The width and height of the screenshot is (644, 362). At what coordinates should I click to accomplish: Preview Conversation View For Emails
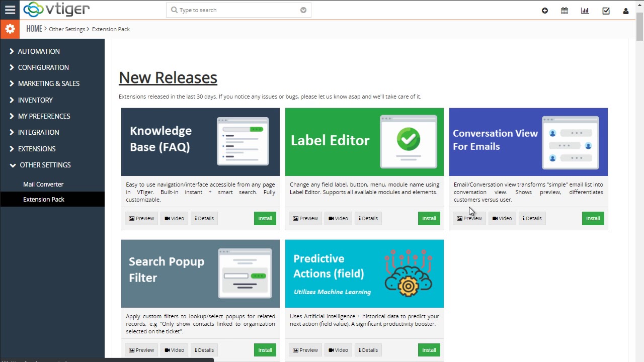(x=469, y=218)
